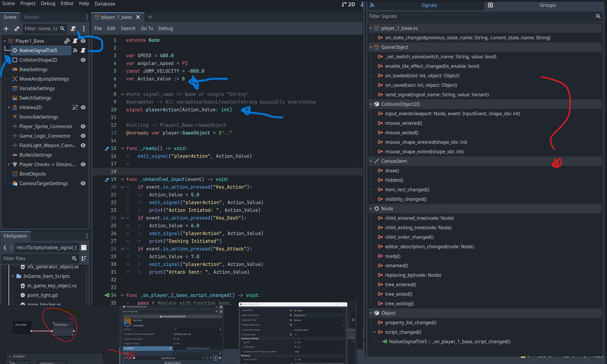Screen dimensions: 607x364
Task: Toggle visibility of Player1_Base node
Action: coord(83,41)
